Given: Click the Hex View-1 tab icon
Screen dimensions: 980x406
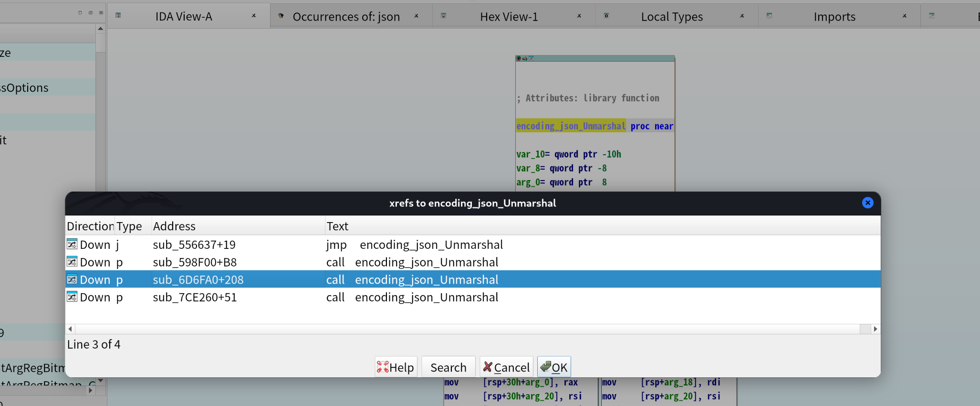Looking at the screenshot, I should [x=443, y=16].
